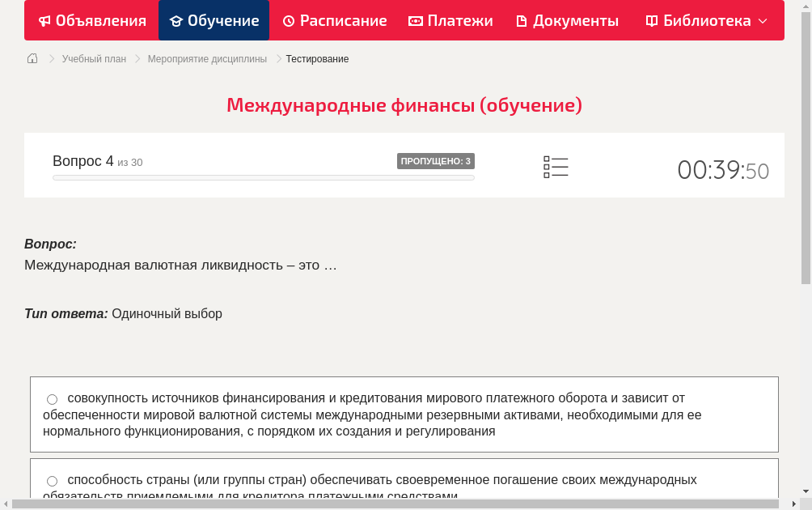Screen dimensions: 812x510
Task: Click the home icon in the breadcrumb
Action: pos(32,58)
